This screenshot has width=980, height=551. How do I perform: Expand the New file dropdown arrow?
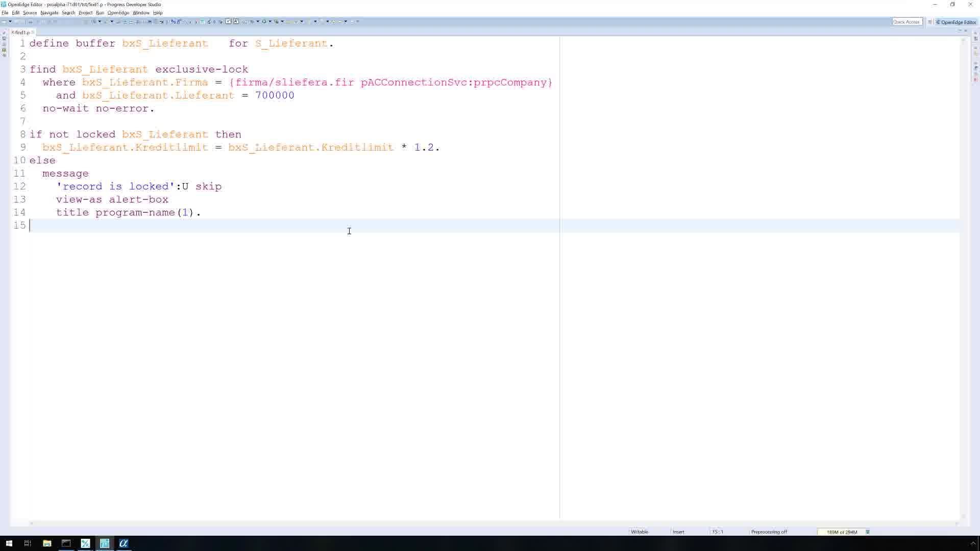(10, 21)
